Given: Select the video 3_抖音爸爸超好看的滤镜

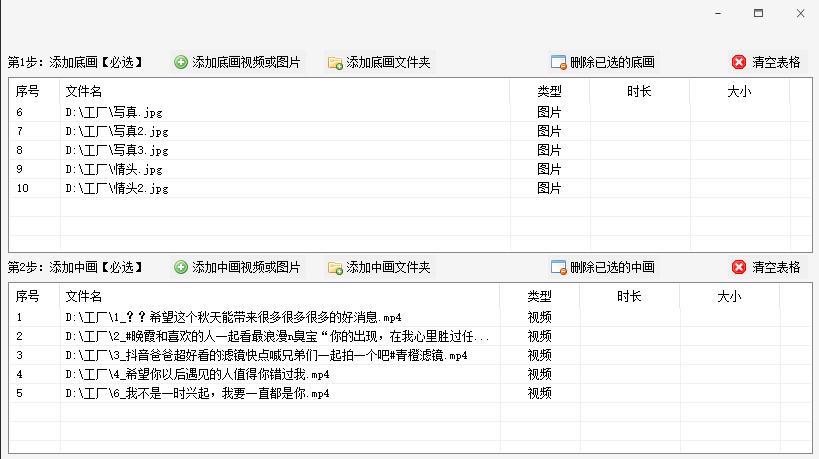Looking at the screenshot, I should coord(410,355).
